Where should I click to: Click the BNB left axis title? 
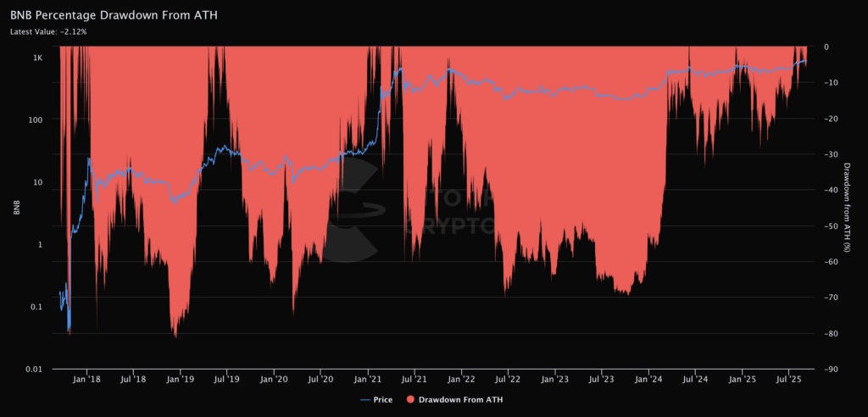[17, 208]
